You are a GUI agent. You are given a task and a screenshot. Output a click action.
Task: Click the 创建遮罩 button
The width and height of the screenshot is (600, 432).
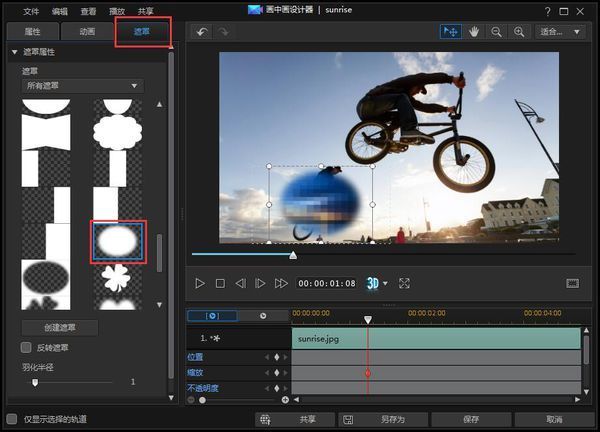point(59,327)
